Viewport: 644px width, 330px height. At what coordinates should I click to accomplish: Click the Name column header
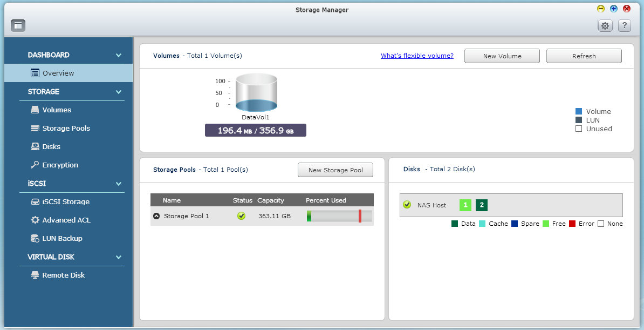[x=172, y=200]
